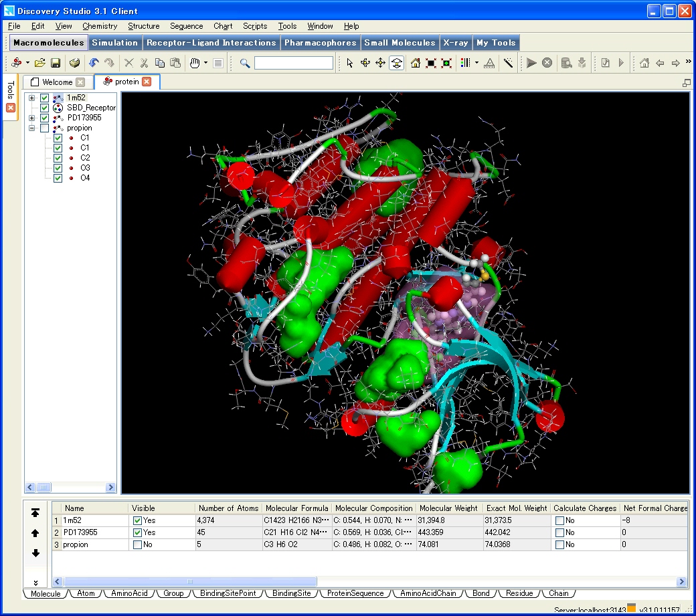Select the hand display tool
Screen dimensions: 696x616
(x=195, y=63)
